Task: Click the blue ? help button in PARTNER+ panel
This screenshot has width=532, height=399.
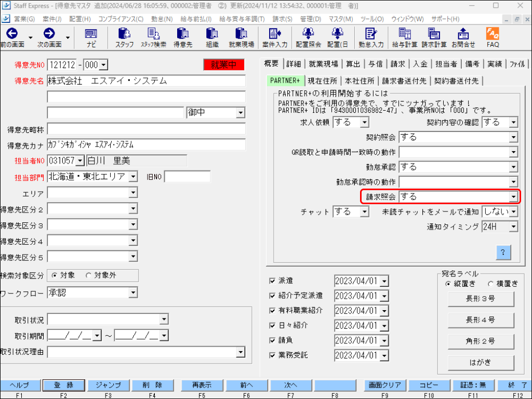Action: tap(503, 252)
